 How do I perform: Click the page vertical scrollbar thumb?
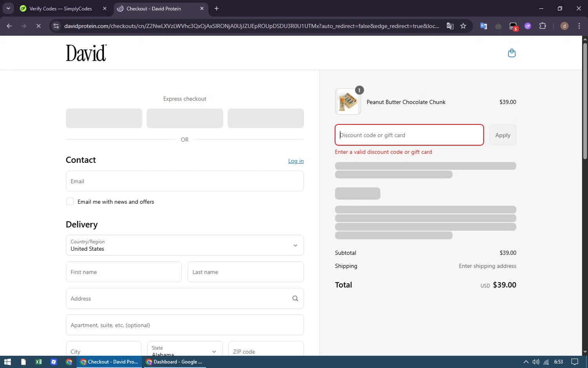pyautogui.click(x=585, y=100)
